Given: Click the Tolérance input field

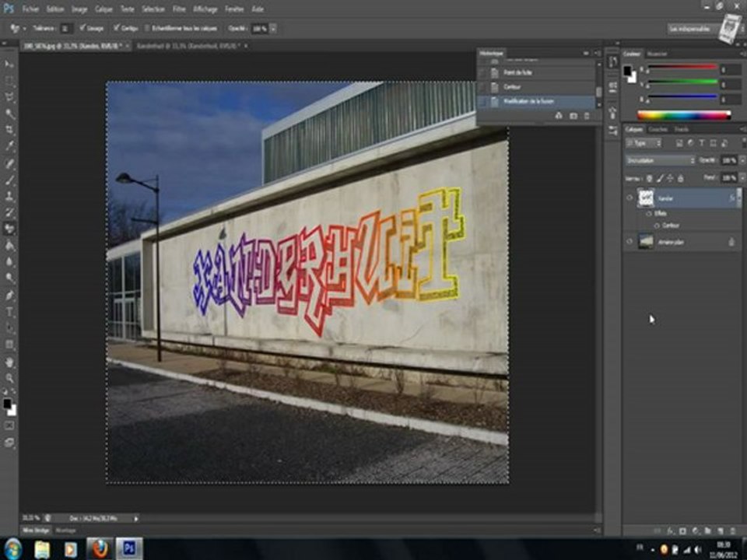Looking at the screenshot, I should click(66, 29).
